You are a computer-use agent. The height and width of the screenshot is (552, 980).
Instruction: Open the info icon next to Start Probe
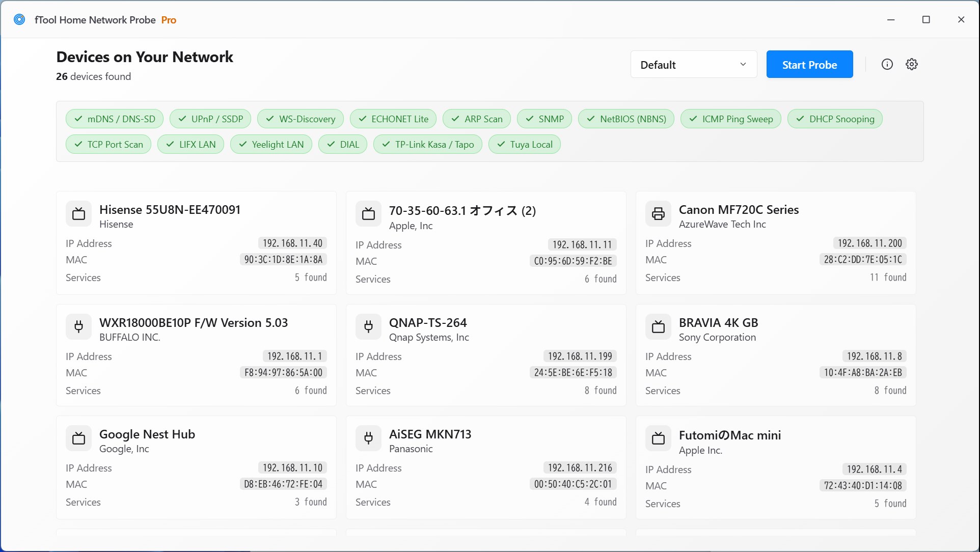887,64
